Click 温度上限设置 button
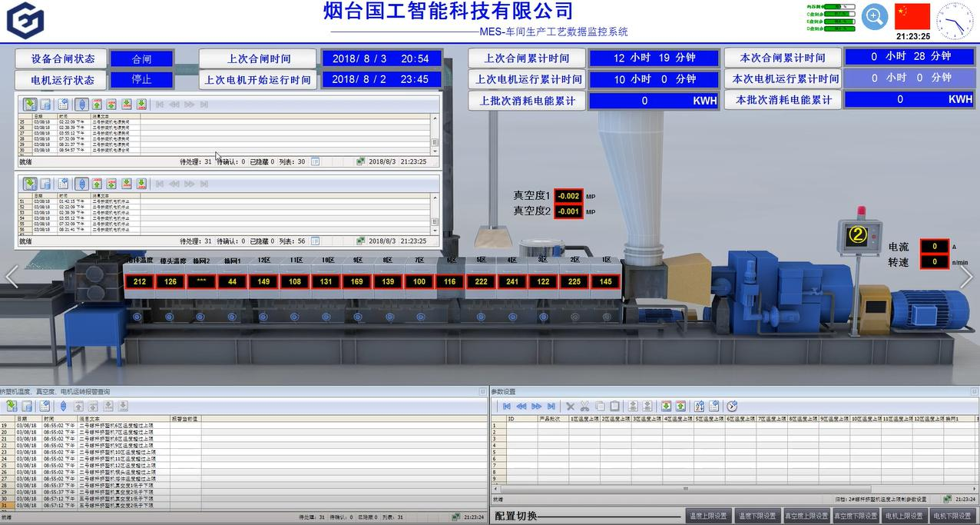This screenshot has width=980, height=525. [709, 516]
